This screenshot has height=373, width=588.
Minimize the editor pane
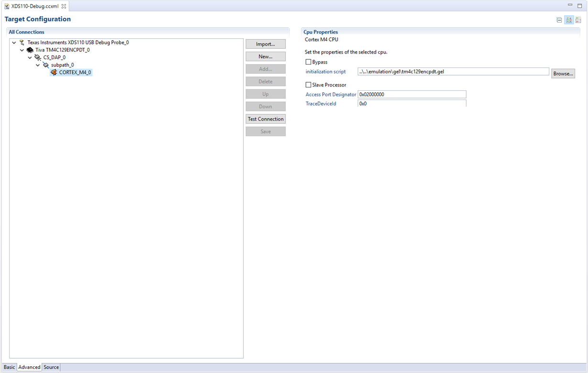click(x=570, y=5)
